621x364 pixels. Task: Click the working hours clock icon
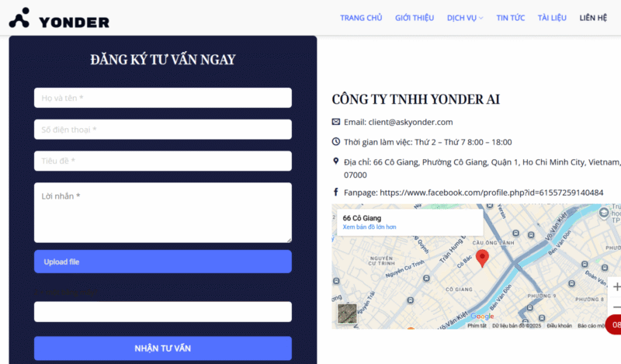tap(336, 142)
